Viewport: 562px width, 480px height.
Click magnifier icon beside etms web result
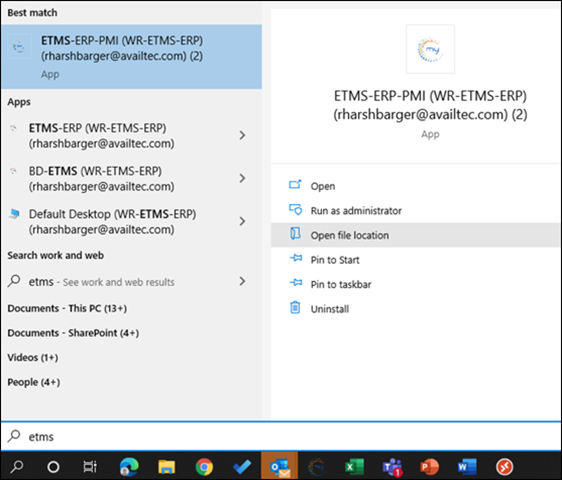(14, 281)
